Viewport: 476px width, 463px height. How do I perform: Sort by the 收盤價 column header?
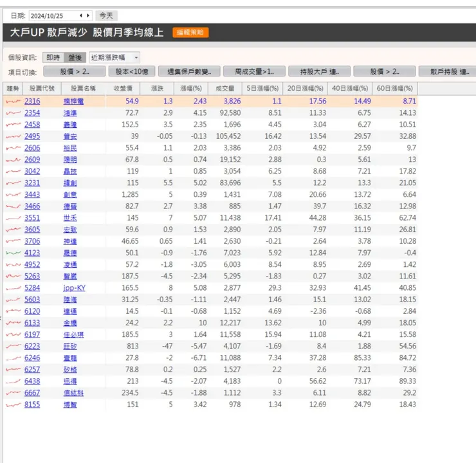123,88
